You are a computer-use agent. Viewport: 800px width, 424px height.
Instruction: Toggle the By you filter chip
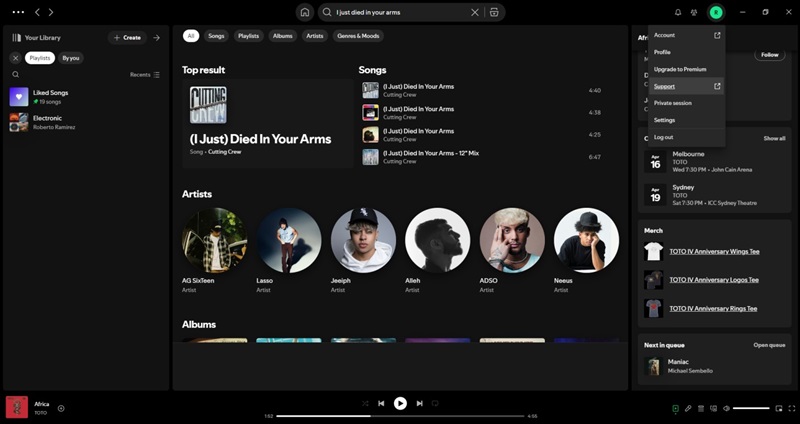tap(71, 58)
